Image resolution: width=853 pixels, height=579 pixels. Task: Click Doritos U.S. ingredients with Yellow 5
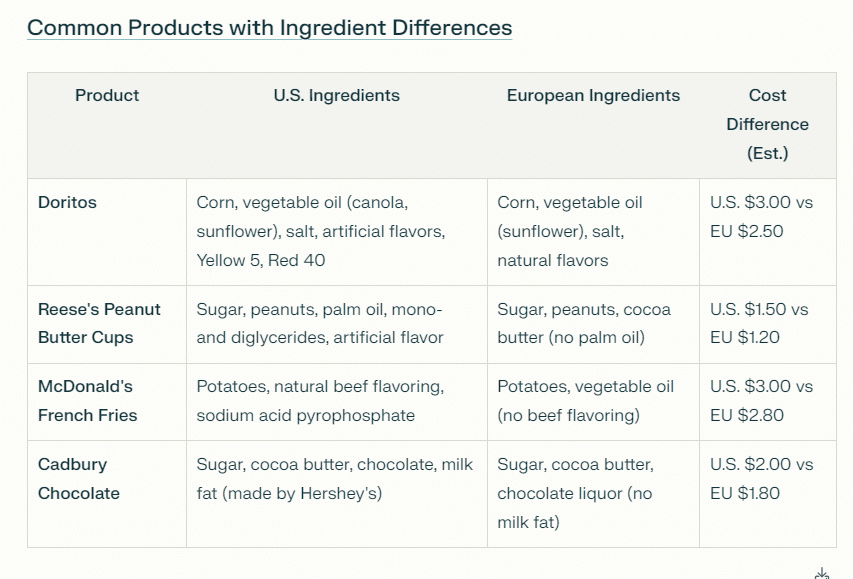(x=320, y=231)
